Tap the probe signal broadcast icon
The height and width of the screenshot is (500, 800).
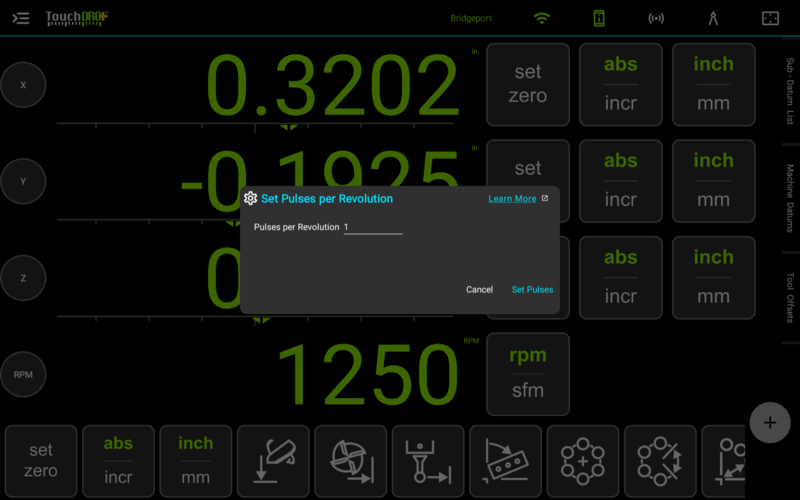[x=656, y=18]
